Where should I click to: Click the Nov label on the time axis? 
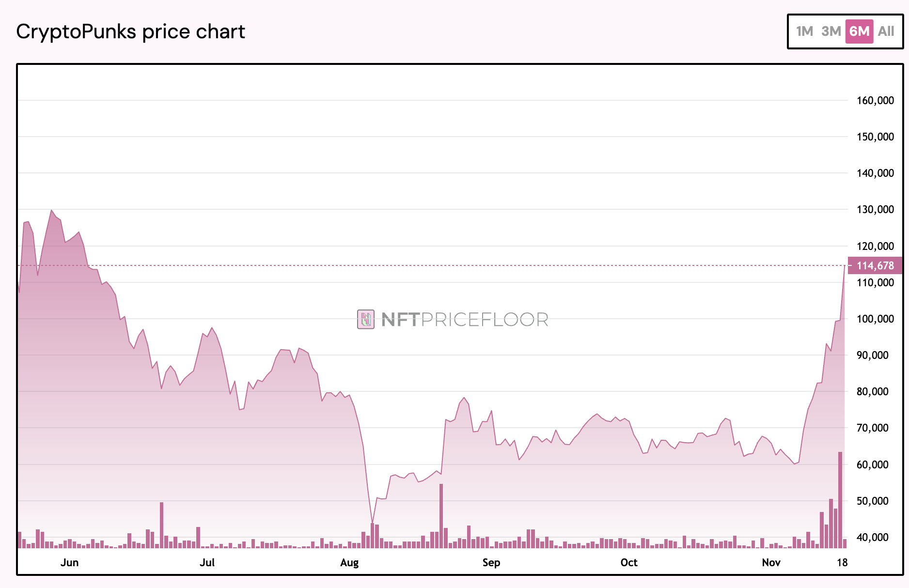[771, 562]
